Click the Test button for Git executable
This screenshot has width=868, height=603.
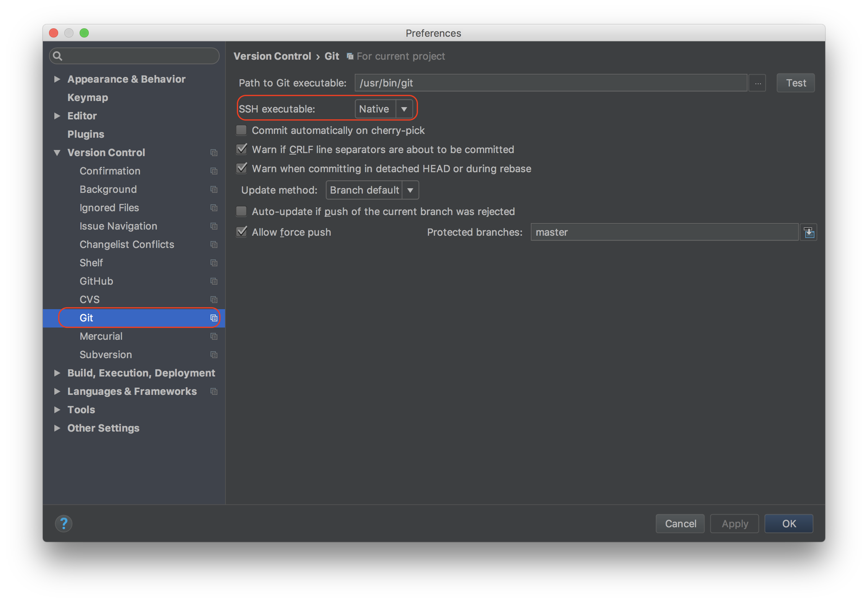click(795, 83)
